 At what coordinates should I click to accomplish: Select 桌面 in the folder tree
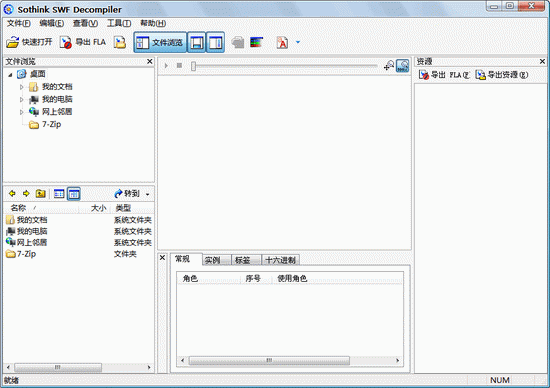(38, 74)
